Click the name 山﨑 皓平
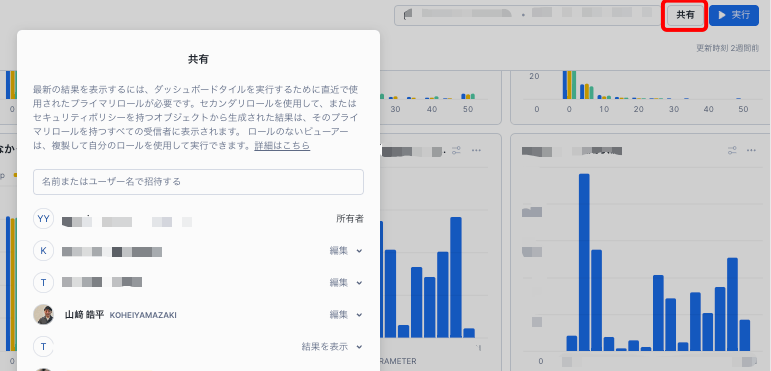This screenshot has width=771, height=371. coord(84,314)
